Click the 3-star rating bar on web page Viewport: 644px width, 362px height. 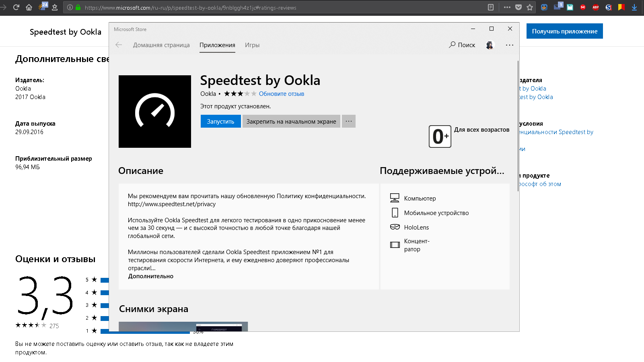coord(105,305)
